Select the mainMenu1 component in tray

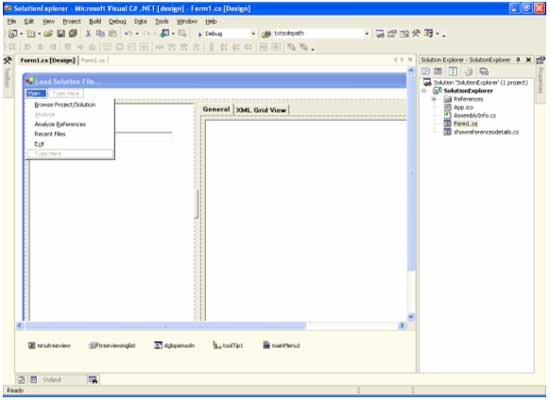281,346
